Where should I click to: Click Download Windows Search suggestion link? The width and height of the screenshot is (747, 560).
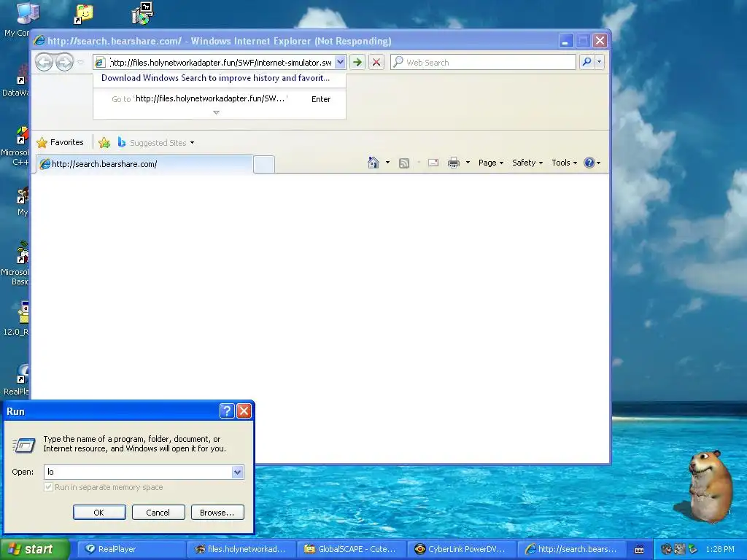point(215,78)
